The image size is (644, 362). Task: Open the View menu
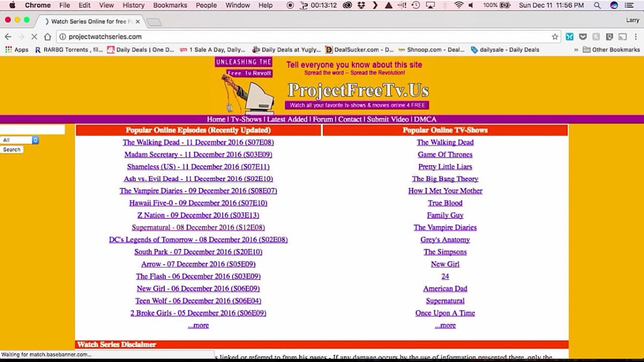pyautogui.click(x=106, y=5)
